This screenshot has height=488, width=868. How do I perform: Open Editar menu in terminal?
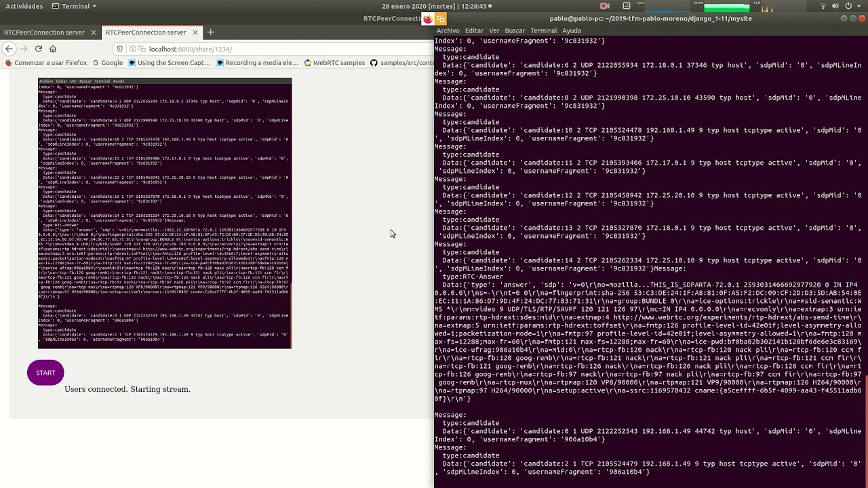(474, 30)
